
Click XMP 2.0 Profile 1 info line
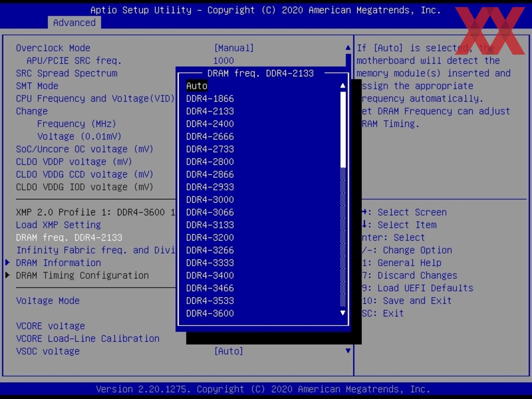click(95, 212)
